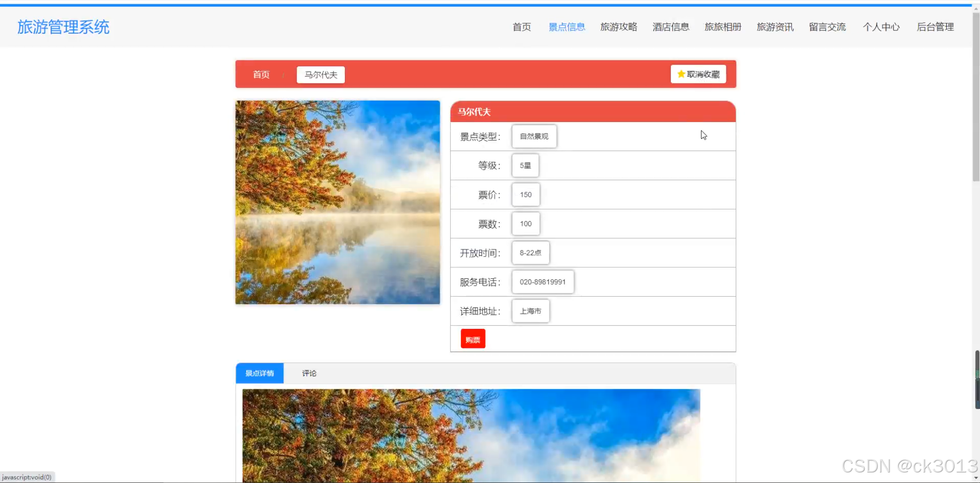This screenshot has width=980, height=483.
Task: Open the 首页 navigation menu item
Action: [x=522, y=27]
